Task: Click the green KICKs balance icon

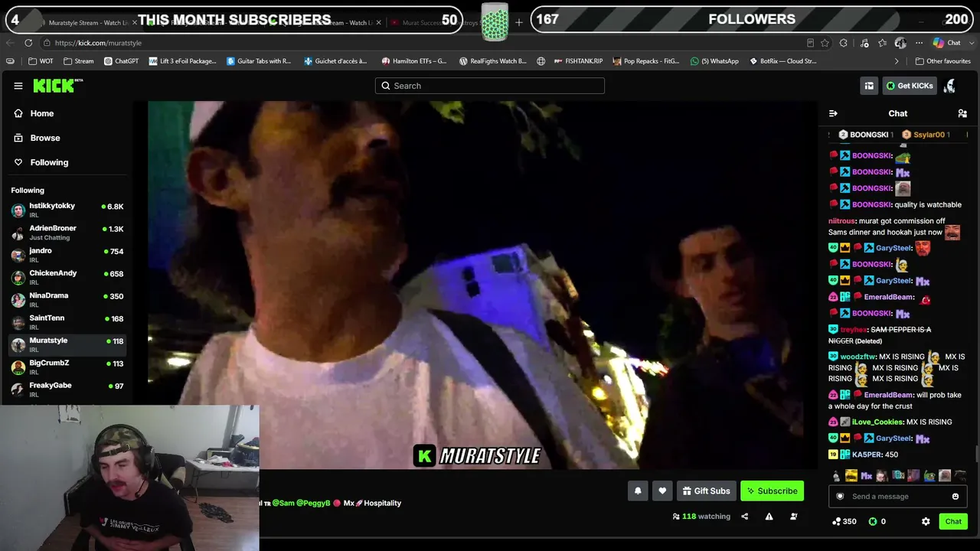Action: (x=872, y=521)
